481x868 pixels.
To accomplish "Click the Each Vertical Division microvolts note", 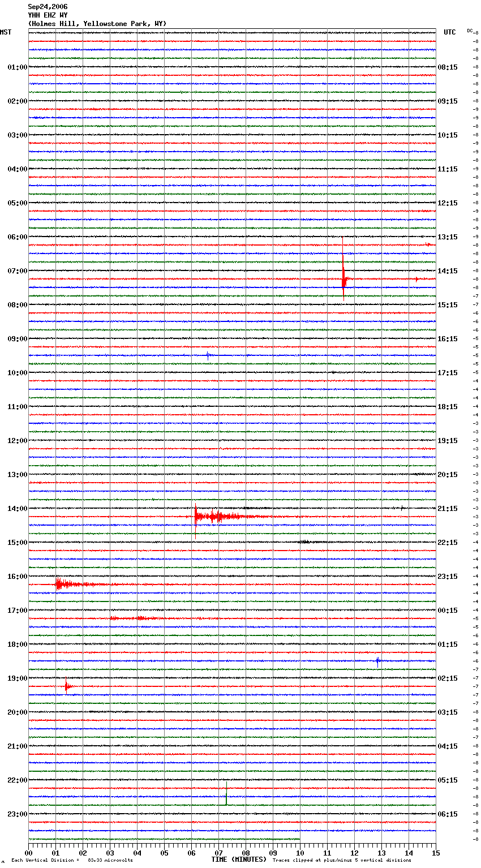I will [72, 861].
